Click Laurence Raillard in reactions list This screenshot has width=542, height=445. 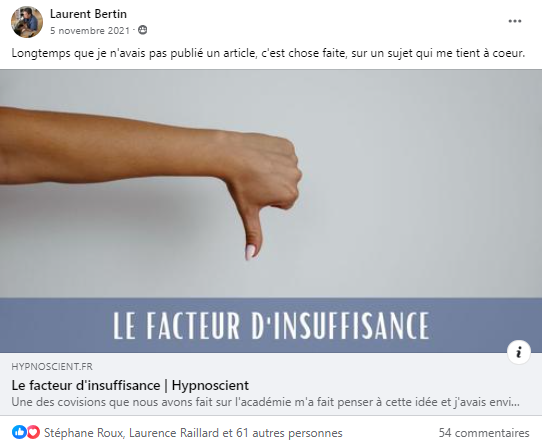[174, 433]
